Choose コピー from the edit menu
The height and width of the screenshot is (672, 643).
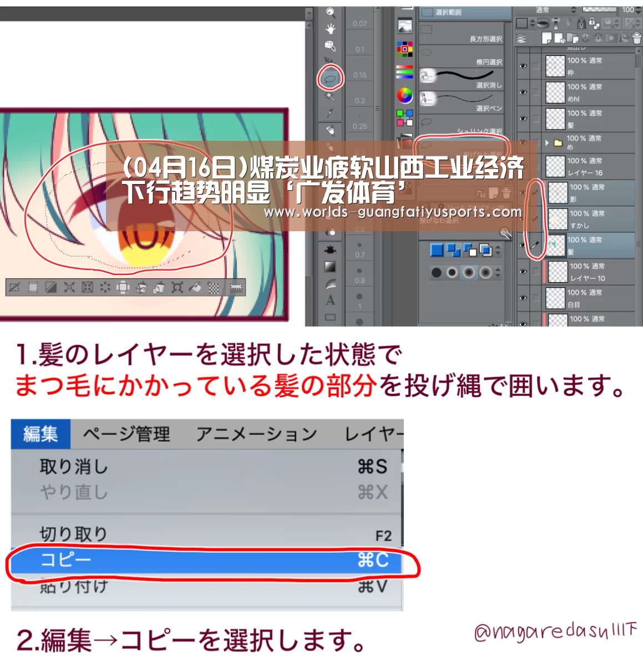(x=206, y=560)
